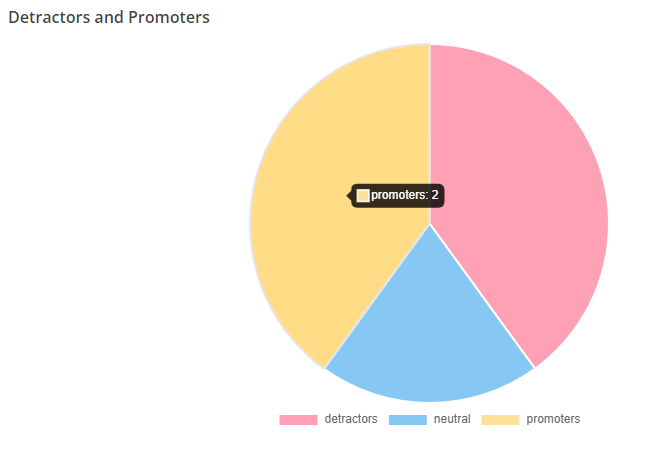The image size is (660, 460).
Task: Select the Detractors and Promoters chart title
Action: tap(109, 17)
